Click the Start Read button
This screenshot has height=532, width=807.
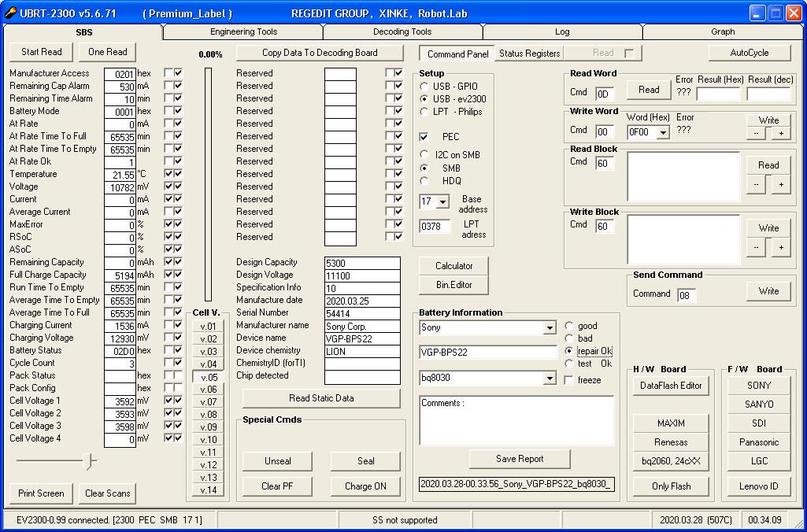[41, 52]
